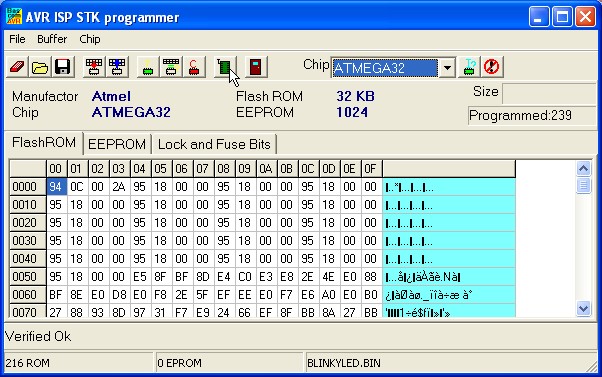
Task: Select cell 0C in row 0000
Action: pos(77,187)
